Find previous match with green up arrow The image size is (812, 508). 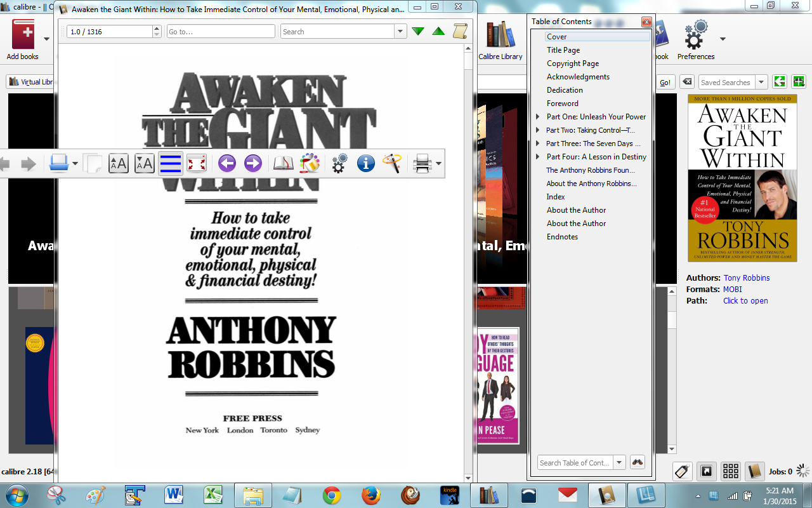[438, 31]
